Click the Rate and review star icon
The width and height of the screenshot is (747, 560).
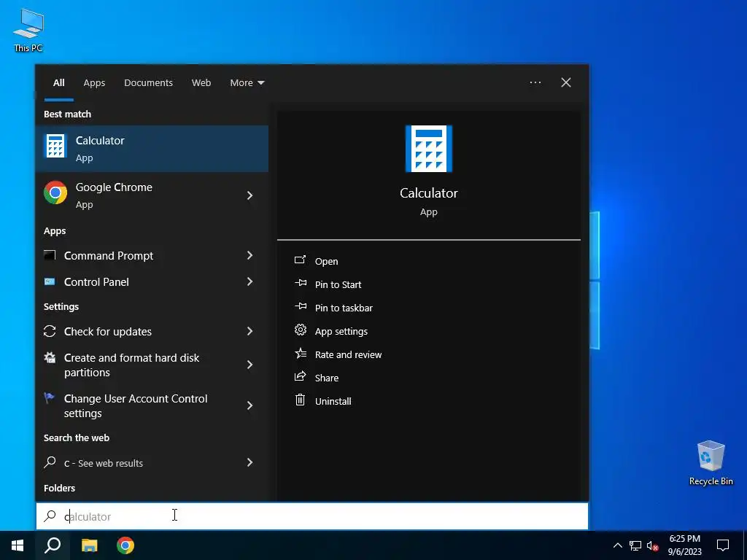point(301,354)
